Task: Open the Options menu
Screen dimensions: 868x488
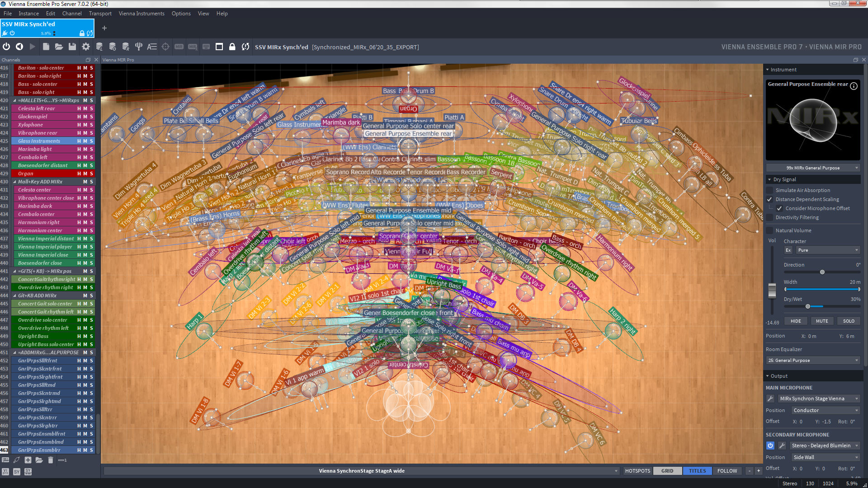Action: click(181, 14)
